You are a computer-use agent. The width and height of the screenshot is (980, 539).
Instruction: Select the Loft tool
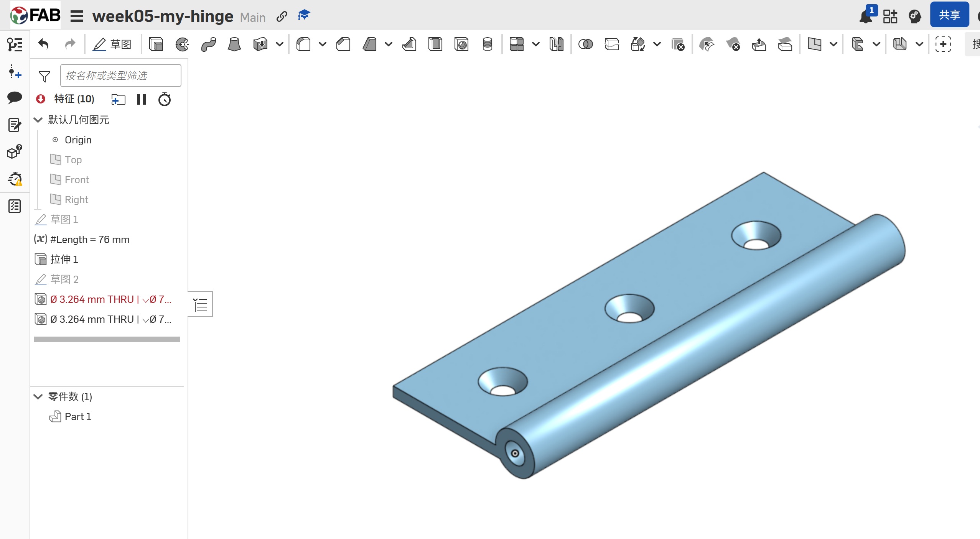[234, 44]
